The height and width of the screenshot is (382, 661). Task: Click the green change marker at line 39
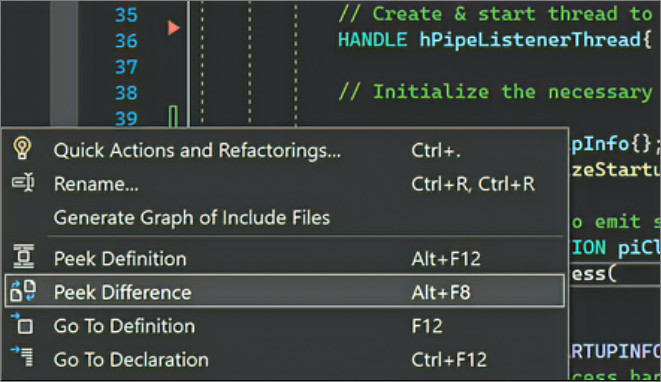click(x=173, y=116)
